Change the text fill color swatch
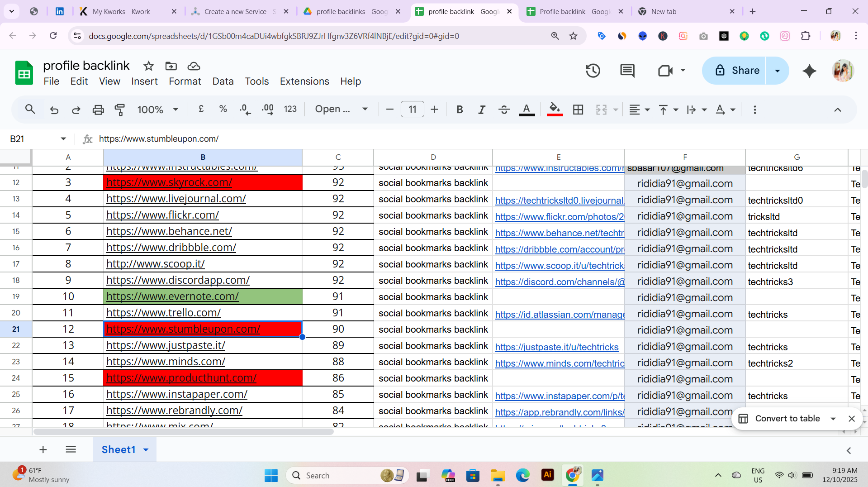This screenshot has width=868, height=487. click(526, 109)
